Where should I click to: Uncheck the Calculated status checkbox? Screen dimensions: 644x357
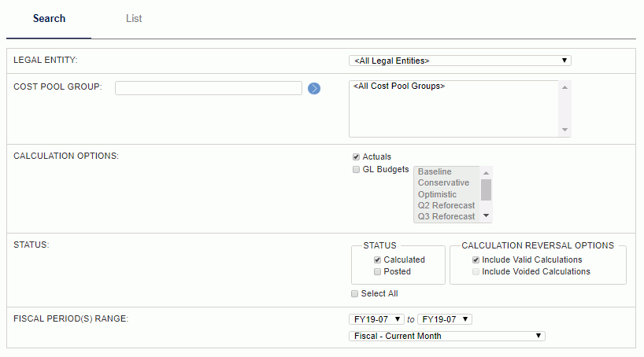(377, 259)
